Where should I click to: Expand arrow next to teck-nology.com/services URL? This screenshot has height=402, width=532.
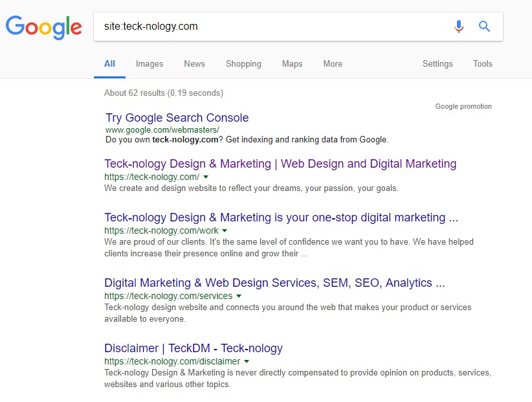click(239, 296)
